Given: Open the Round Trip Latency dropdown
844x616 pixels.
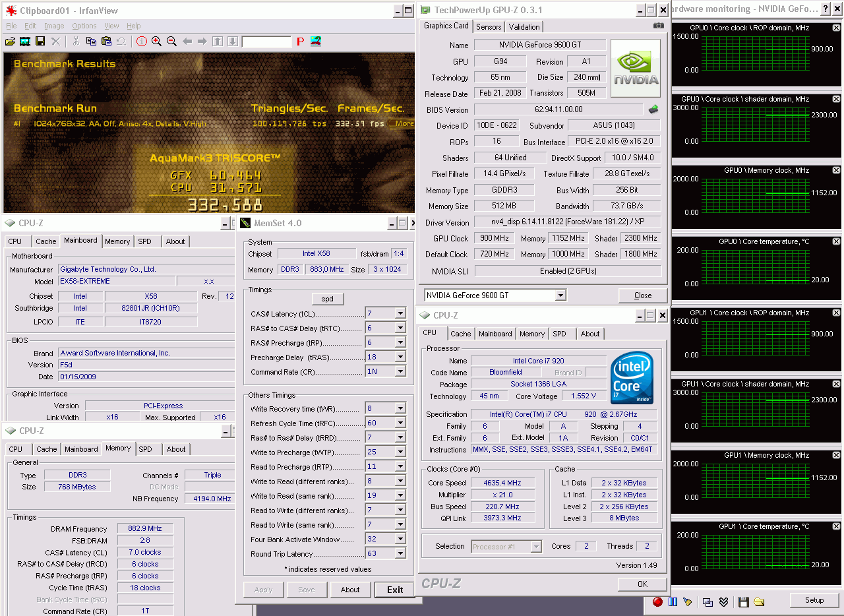Looking at the screenshot, I should (x=400, y=553).
